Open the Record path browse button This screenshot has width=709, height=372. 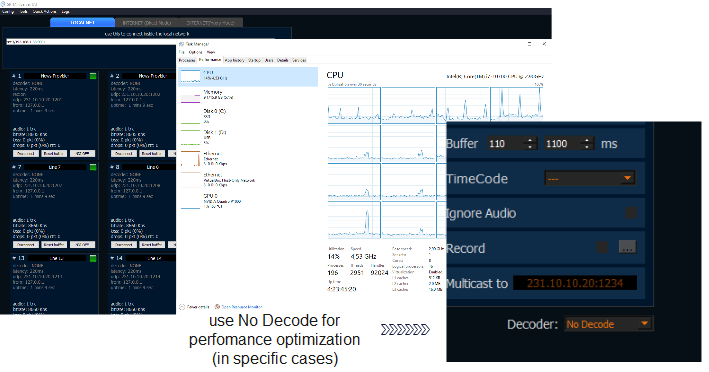pos(627,247)
